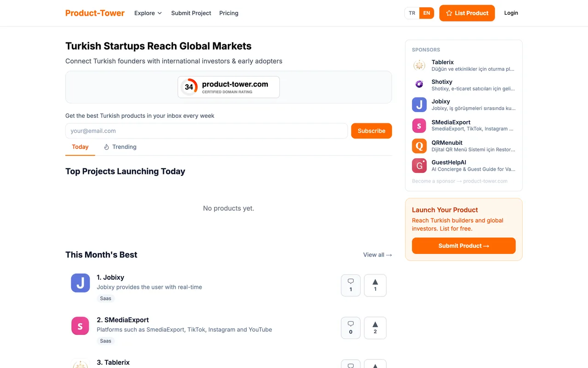
Task: Go to the Pricing page
Action: point(229,13)
